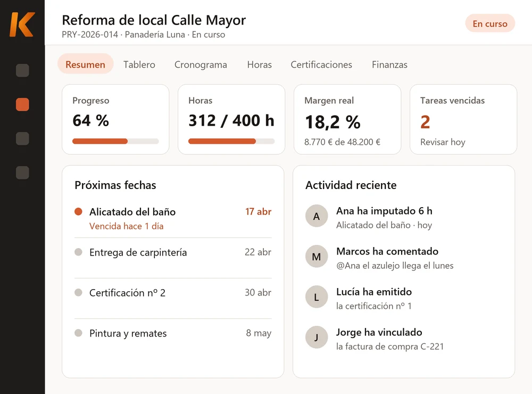The height and width of the screenshot is (394, 532).
Task: Click the Progreso progress bar
Action: [x=115, y=141]
